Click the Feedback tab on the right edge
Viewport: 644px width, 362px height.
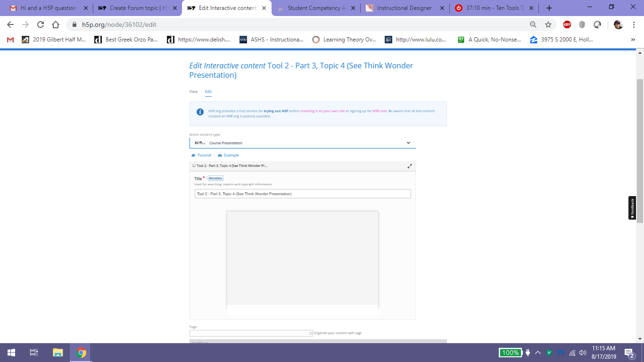[x=632, y=207]
